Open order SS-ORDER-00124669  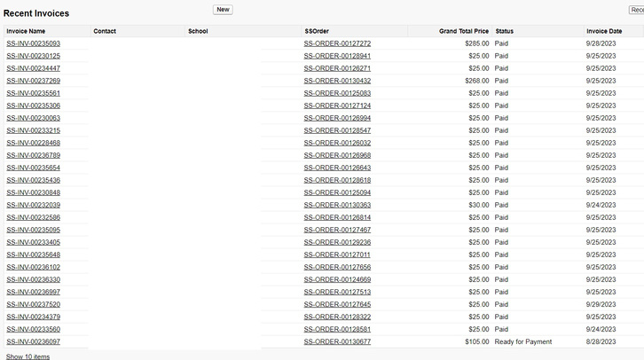337,279
